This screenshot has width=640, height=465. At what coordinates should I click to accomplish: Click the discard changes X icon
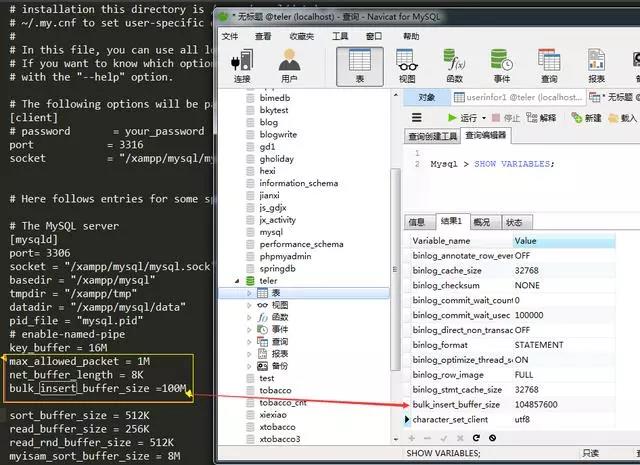[x=460, y=438]
